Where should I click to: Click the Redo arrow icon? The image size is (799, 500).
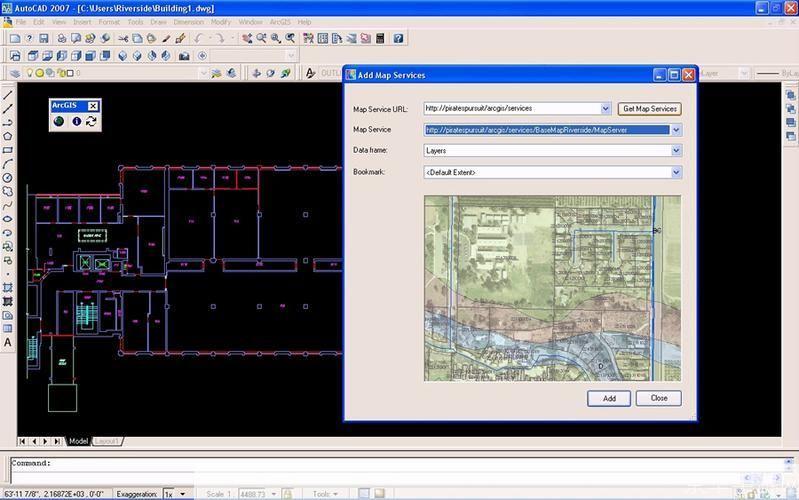[x=220, y=38]
